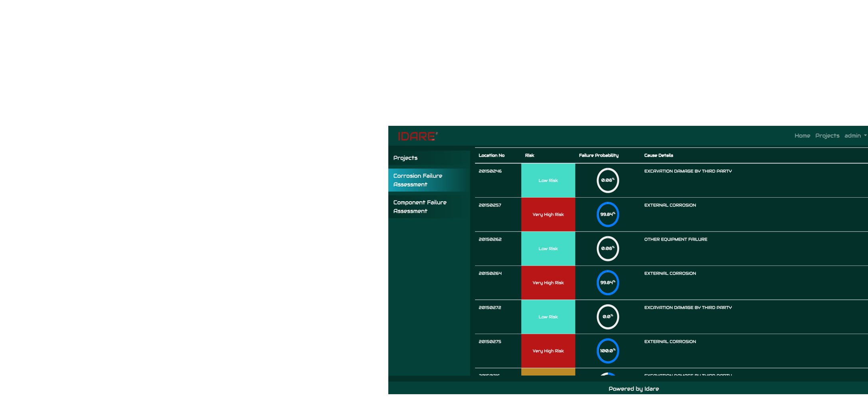Select Projects in the sidebar
868x397 pixels.
tap(429, 158)
